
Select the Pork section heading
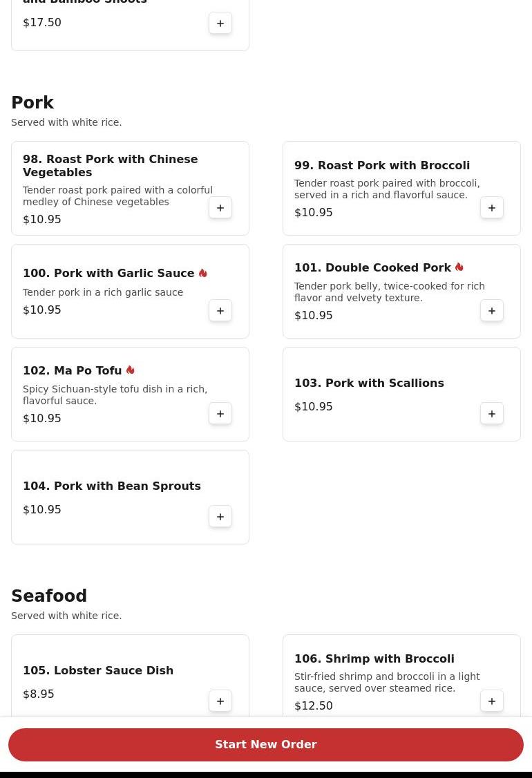[x=32, y=103]
